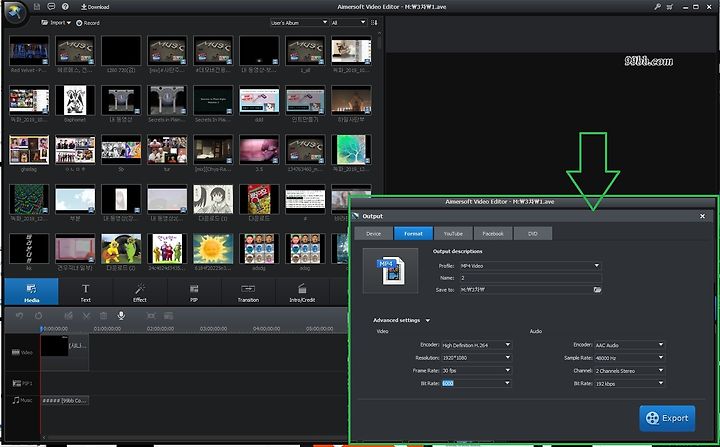Screen dimensions: 720x447
Task: Click the sort media icon
Action: (x=374, y=22)
